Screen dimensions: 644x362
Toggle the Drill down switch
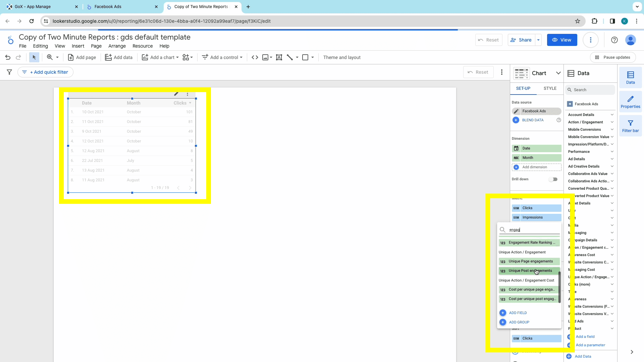coord(553,179)
